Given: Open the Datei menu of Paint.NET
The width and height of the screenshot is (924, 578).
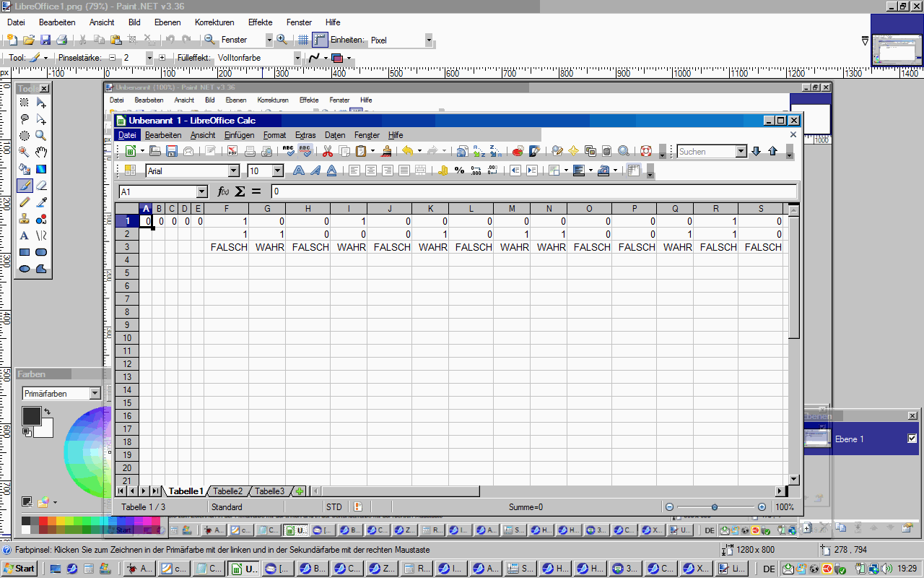Looking at the screenshot, I should (16, 22).
